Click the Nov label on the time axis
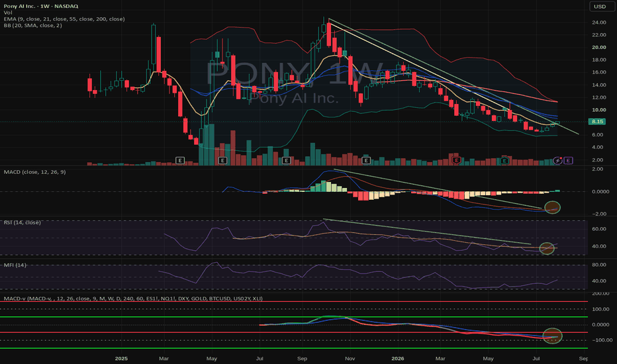617x364 pixels. pos(350,359)
